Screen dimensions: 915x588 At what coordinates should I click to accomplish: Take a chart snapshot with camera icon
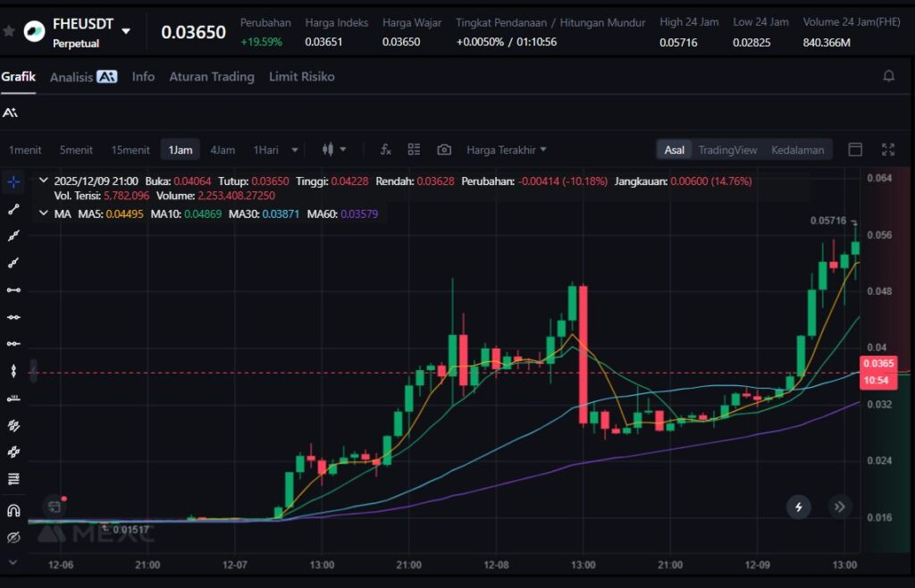point(444,150)
